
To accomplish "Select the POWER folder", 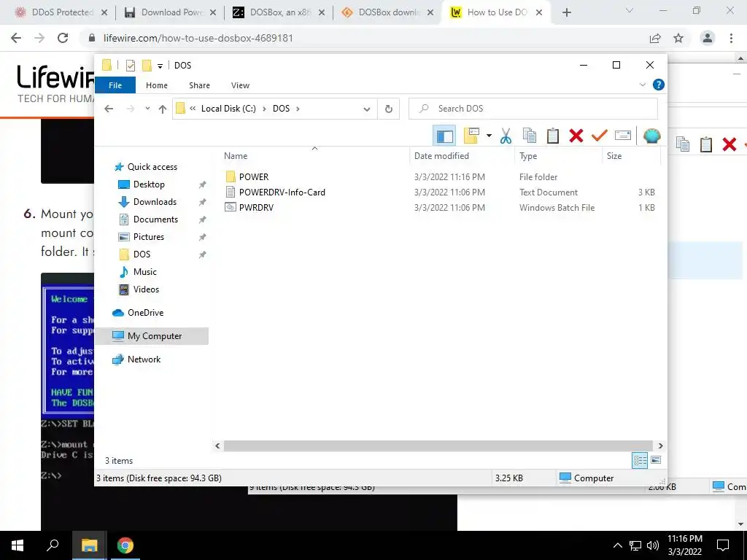I will coord(253,176).
